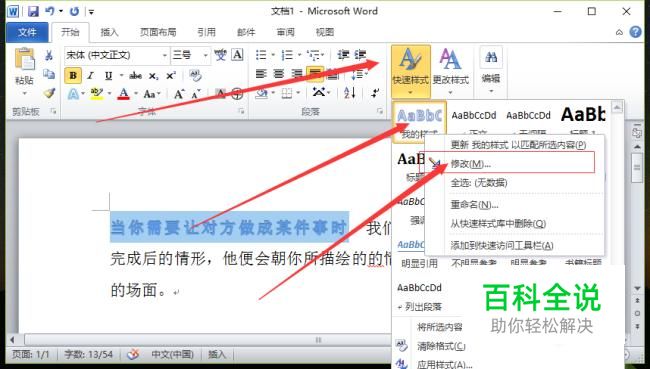
Task: Toggle Subscript button
Action: pyautogui.click(x=153, y=76)
